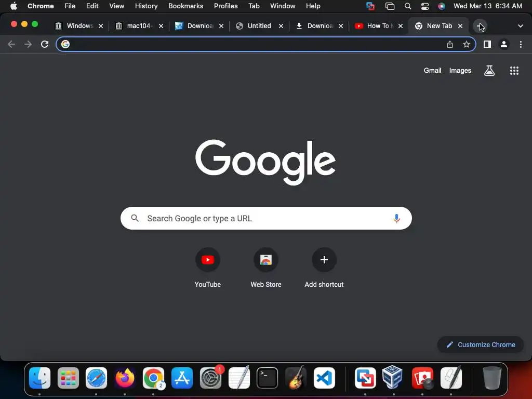
Task: Go back with the back arrow
Action: (x=11, y=44)
